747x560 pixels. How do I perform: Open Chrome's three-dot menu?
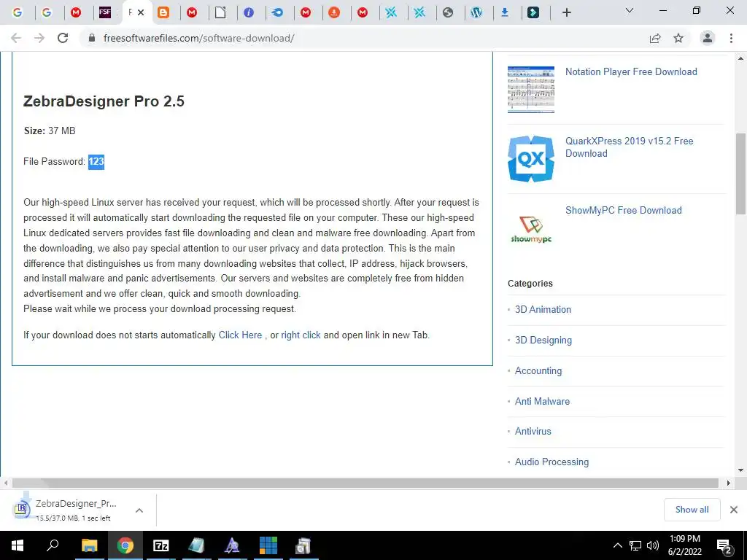tap(731, 38)
